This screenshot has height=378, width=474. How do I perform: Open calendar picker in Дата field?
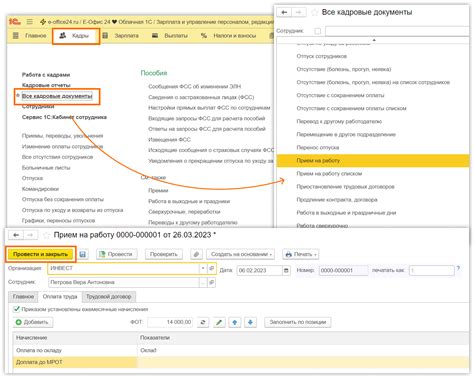[286, 270]
